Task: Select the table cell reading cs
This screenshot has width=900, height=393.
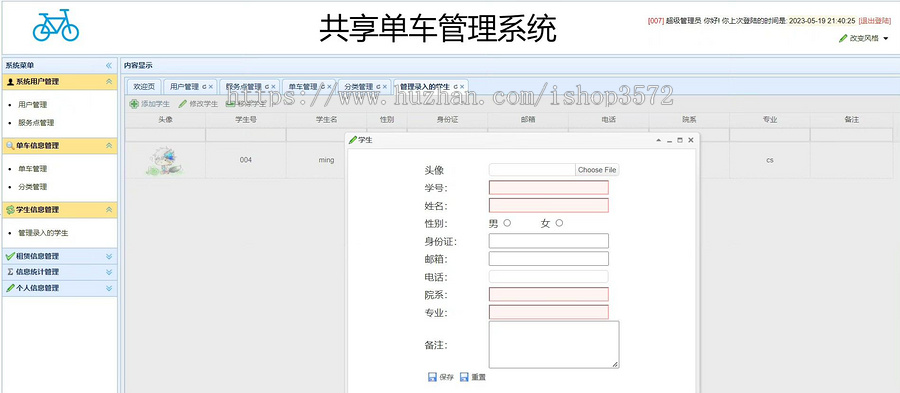Action: coord(770,160)
